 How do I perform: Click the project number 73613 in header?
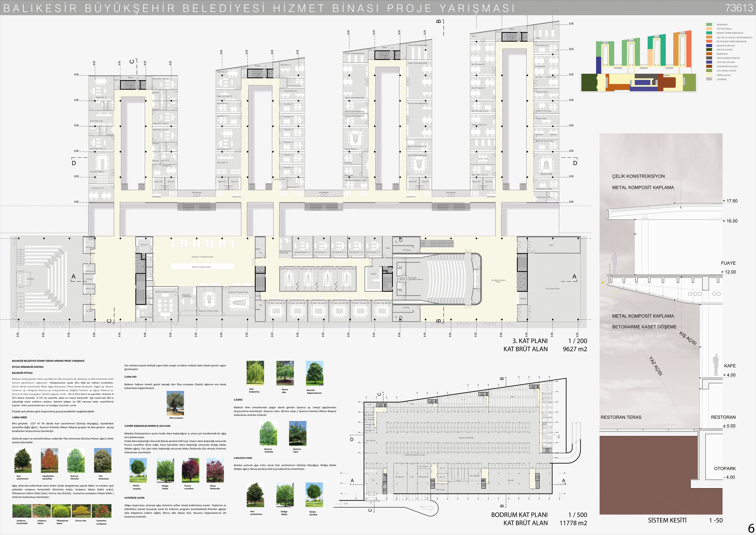739,8
